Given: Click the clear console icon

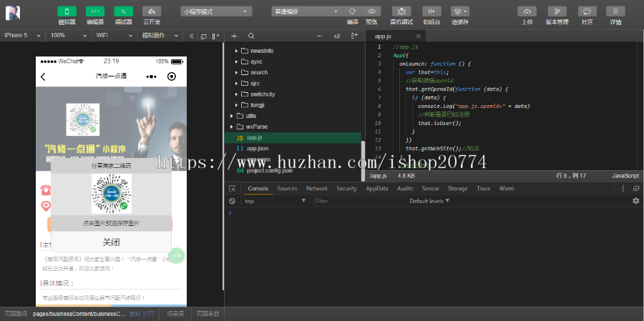Looking at the screenshot, I should pyautogui.click(x=233, y=202).
